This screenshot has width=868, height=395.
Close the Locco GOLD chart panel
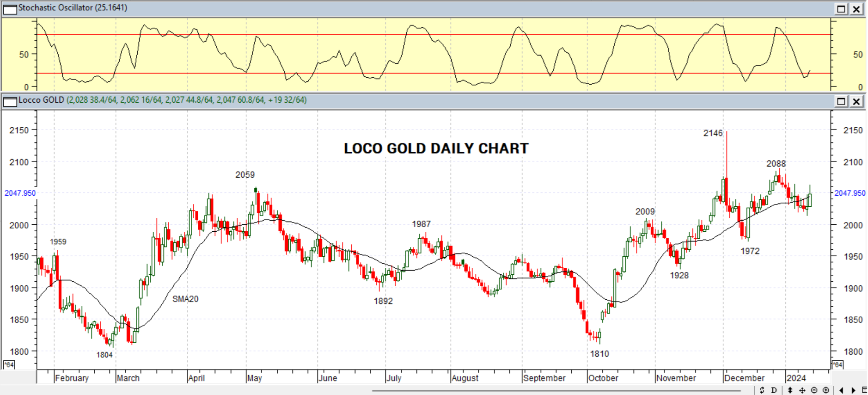pyautogui.click(x=856, y=101)
